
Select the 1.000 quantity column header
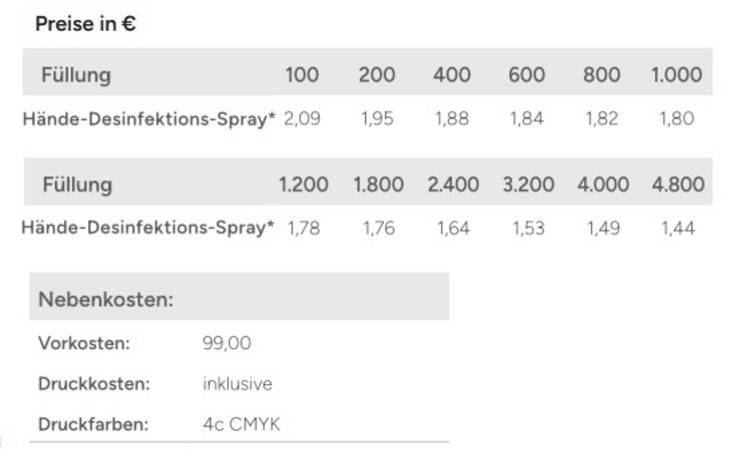[676, 75]
